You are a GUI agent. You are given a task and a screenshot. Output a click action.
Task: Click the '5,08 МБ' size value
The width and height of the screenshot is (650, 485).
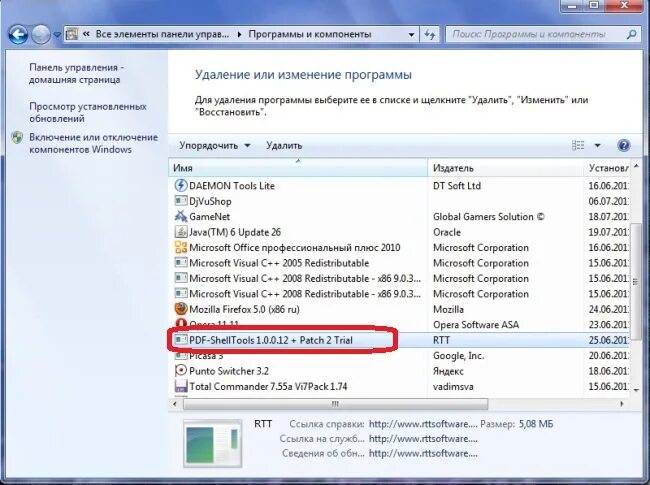click(x=536, y=424)
